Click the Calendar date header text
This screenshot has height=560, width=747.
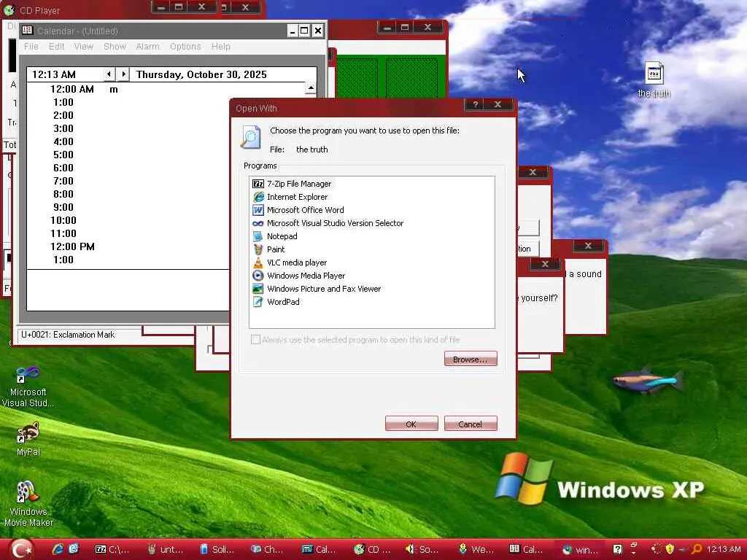[x=201, y=74]
